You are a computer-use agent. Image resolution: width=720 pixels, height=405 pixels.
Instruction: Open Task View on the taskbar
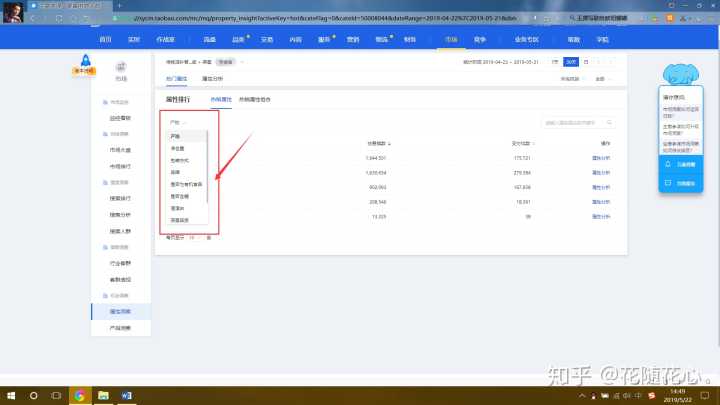(56, 395)
